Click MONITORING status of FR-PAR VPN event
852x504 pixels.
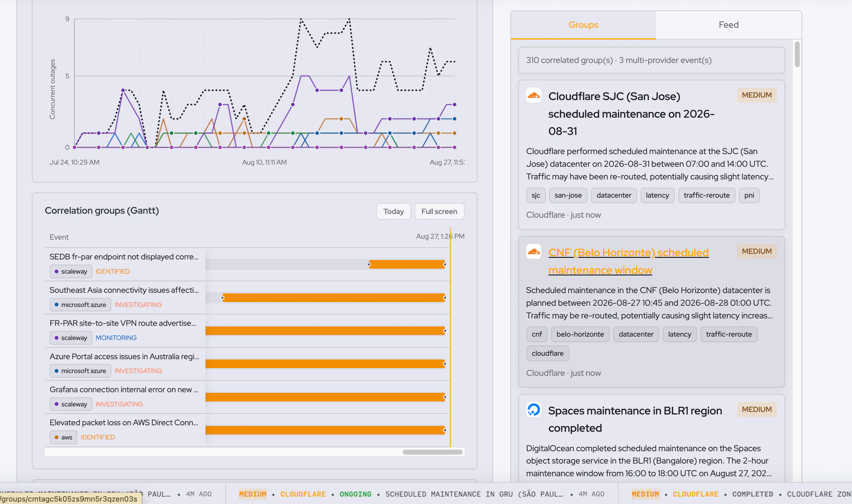116,338
